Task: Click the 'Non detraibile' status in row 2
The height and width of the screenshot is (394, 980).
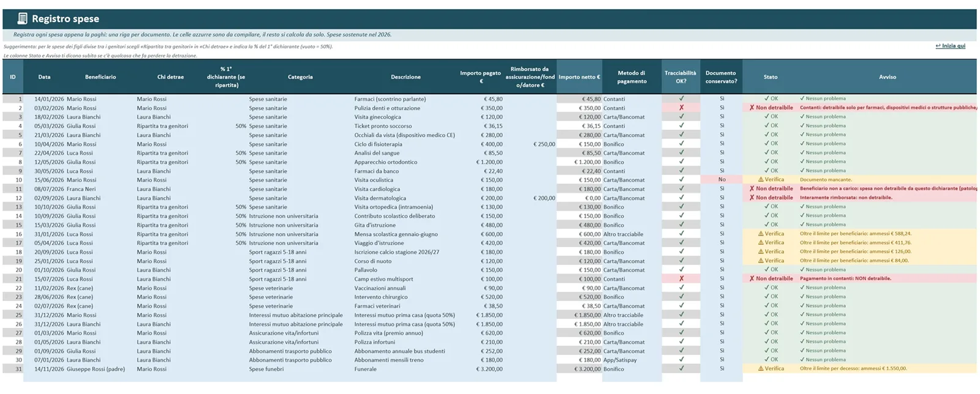Action: coord(771,108)
